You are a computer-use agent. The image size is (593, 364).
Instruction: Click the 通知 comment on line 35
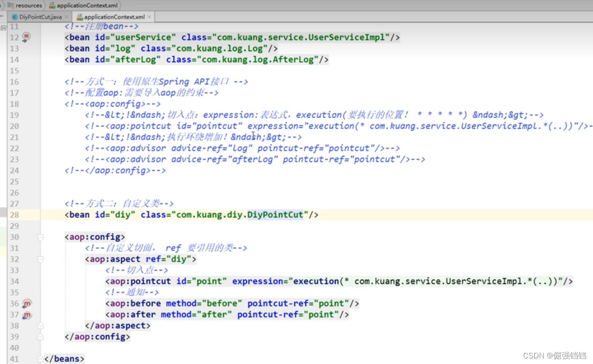tap(132, 292)
